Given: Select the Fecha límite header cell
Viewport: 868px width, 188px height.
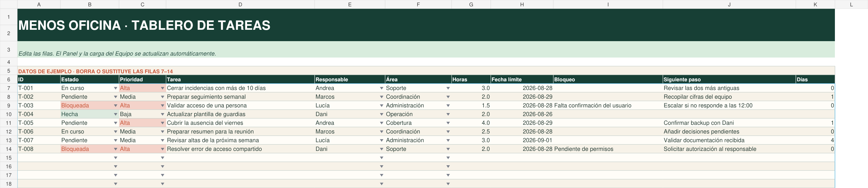Looking at the screenshot, I should (522, 80).
